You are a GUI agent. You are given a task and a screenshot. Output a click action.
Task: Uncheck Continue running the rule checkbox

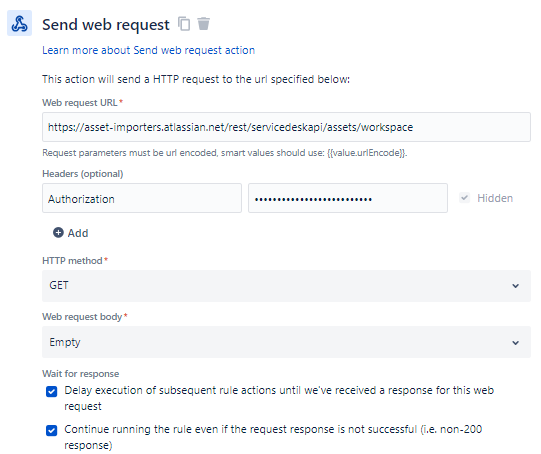pos(51,431)
